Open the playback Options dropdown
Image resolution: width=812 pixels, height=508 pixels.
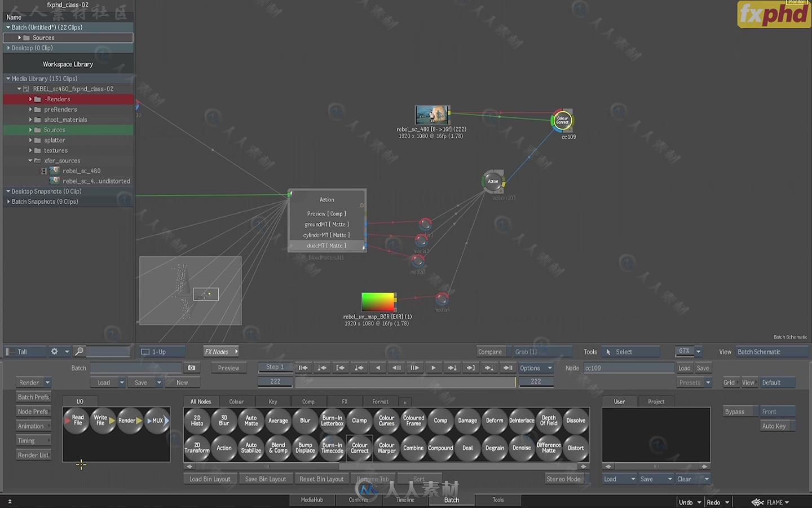pyautogui.click(x=535, y=368)
